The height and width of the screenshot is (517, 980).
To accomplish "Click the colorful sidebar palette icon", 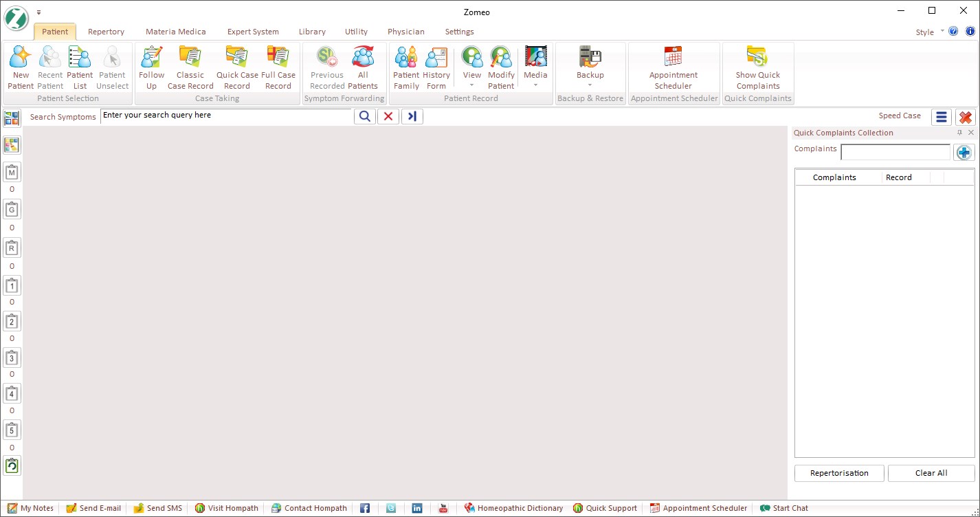I will coord(12,145).
